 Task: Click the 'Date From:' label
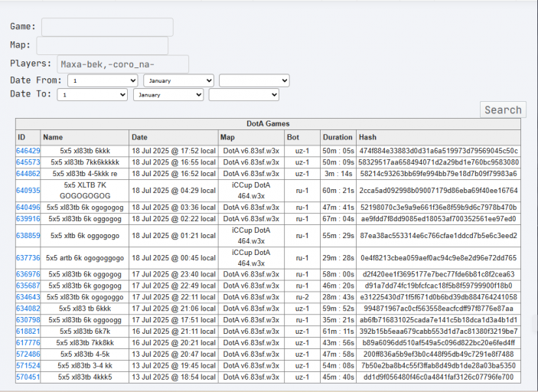[x=36, y=80]
